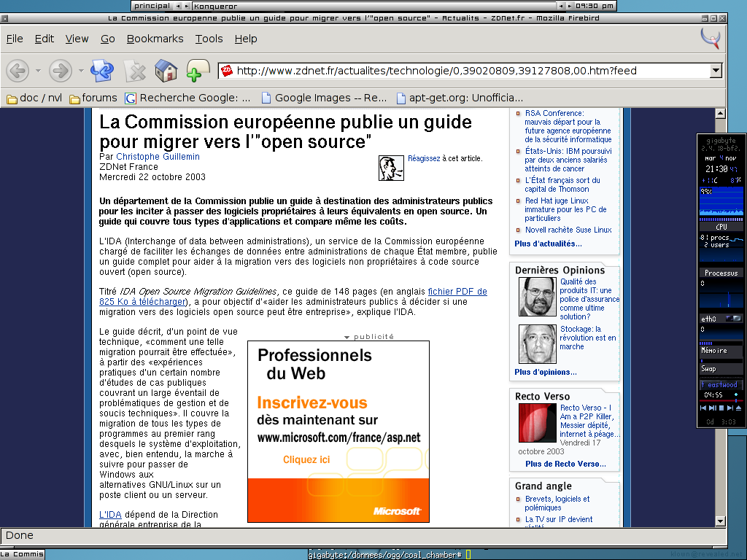Click the right arrow beside the 09:30 pm clock
Image resolution: width=747 pixels, height=560 pixels.
570,6
